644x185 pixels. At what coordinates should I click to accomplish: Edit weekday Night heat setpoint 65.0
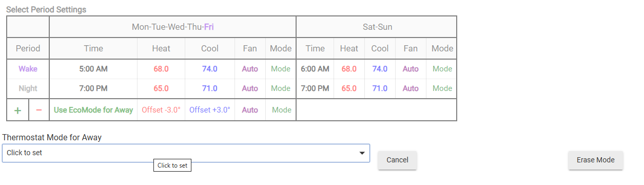(161, 88)
